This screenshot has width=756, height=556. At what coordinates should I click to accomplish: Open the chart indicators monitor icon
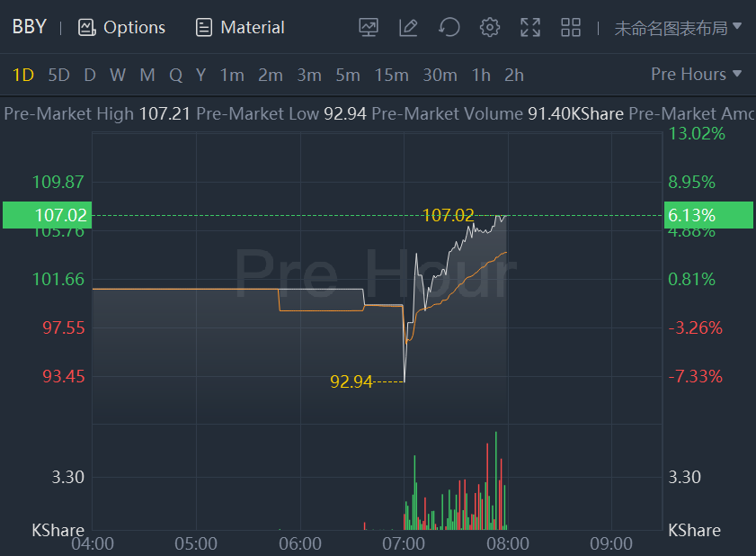click(x=369, y=27)
